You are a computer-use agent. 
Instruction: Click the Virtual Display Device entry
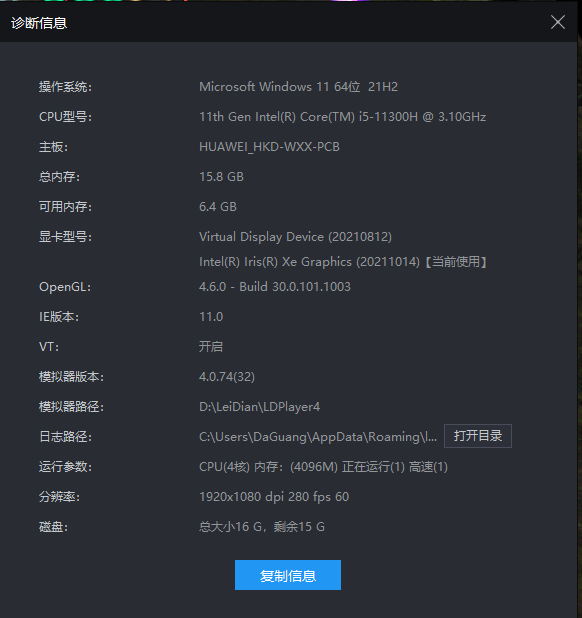coord(295,236)
